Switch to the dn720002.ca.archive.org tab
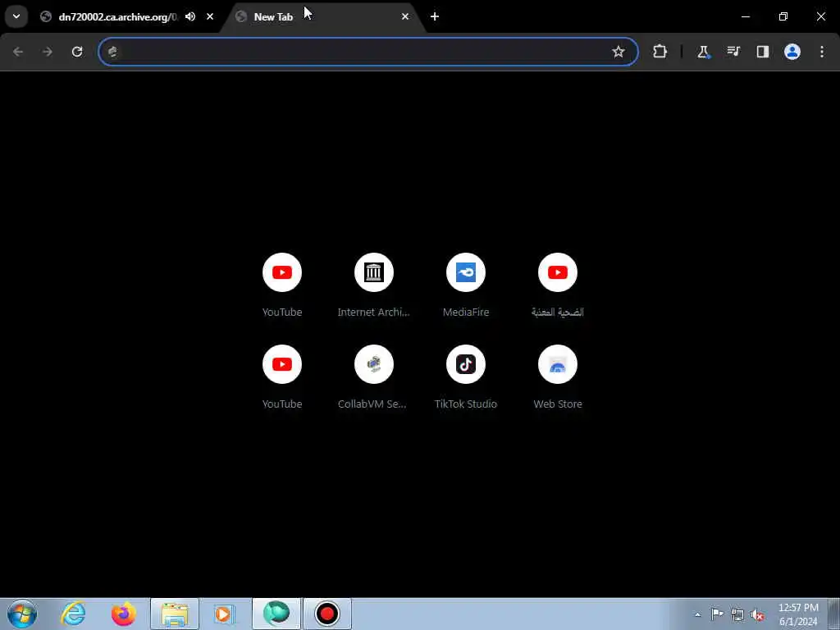The width and height of the screenshot is (840, 630). click(116, 16)
